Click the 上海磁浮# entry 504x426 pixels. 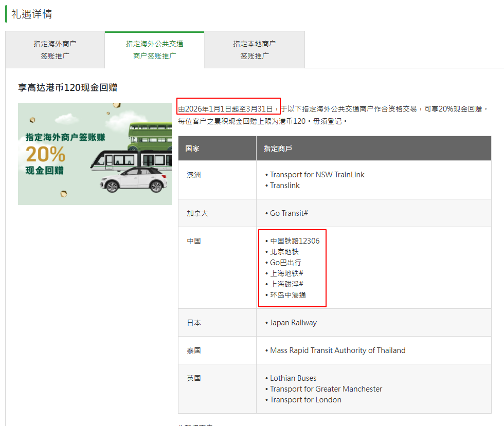[x=286, y=284]
